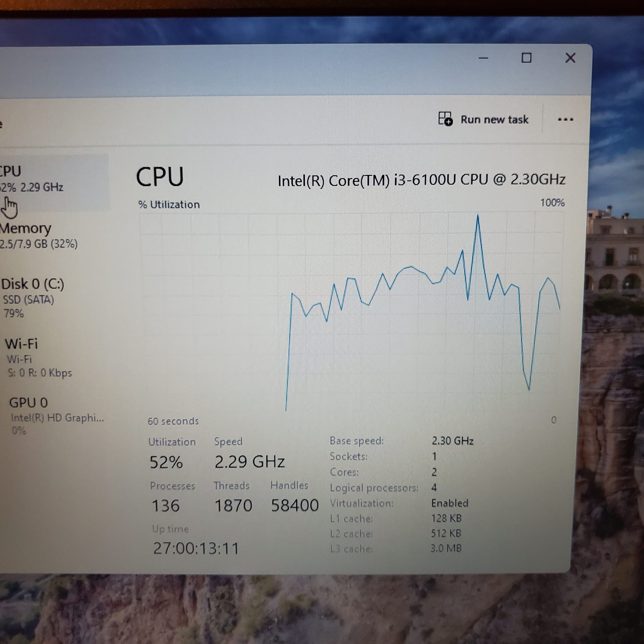Click the 128 KB L1 cache value
Viewport: 644px width, 644px height.
(x=446, y=518)
